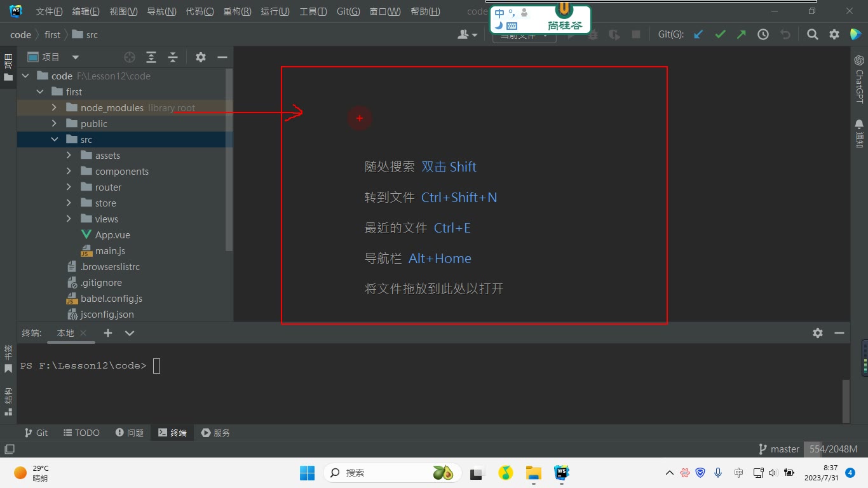Hide the terminal panel with minus icon
This screenshot has height=488, width=868.
(839, 333)
